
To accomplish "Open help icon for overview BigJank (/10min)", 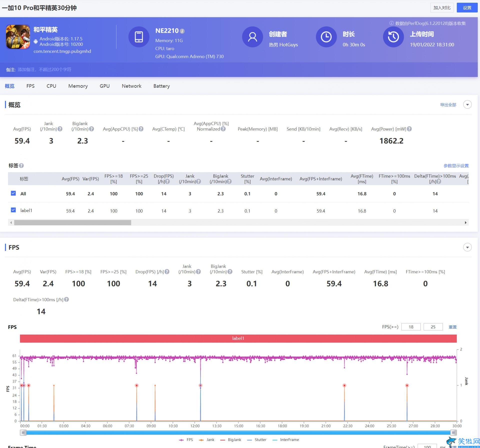I will [x=91, y=129].
